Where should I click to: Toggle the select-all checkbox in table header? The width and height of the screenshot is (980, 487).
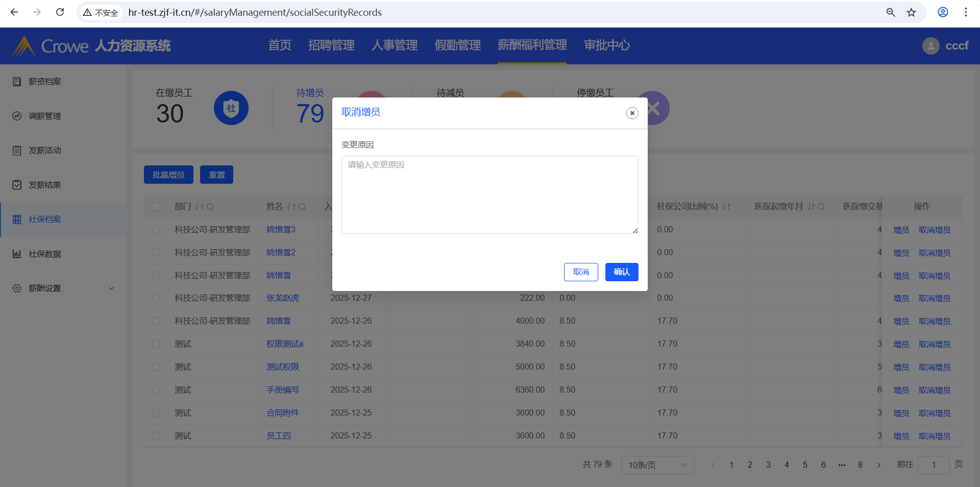[156, 207]
